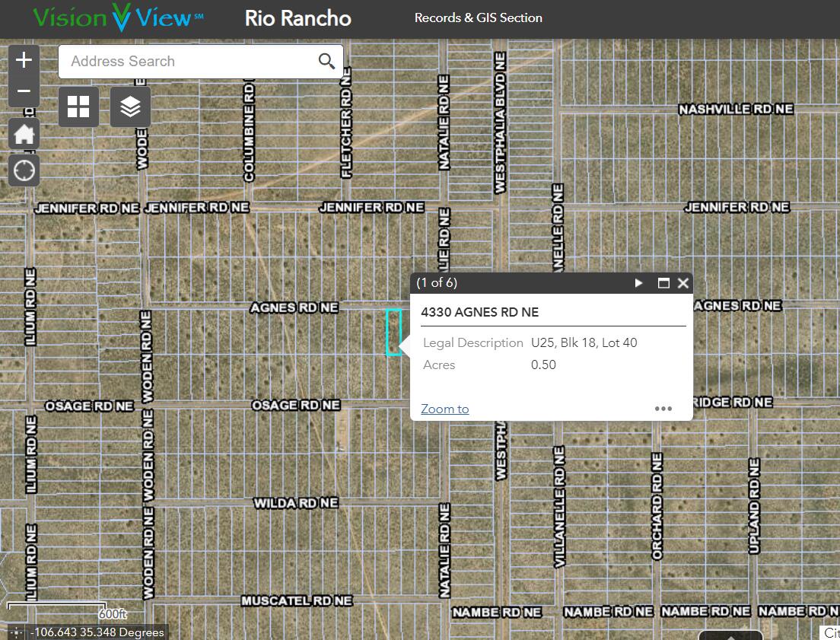Click the Zoom to link
The width and height of the screenshot is (840, 640).
[444, 409]
